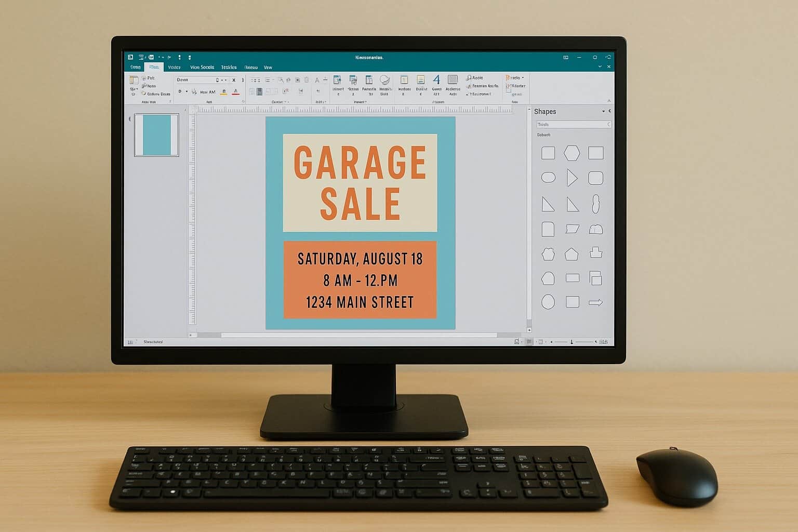Click the large number 4 ribbon icon
Viewport: 798px width, 532px height.
pyautogui.click(x=436, y=80)
